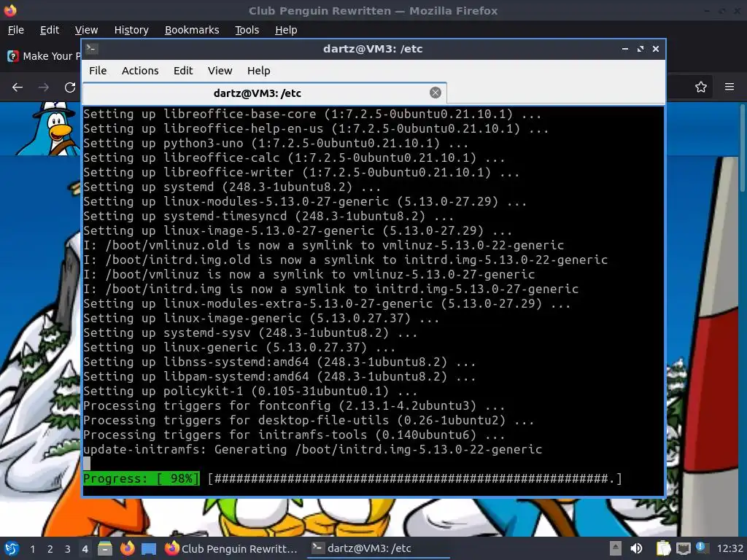The image size is (747, 560).
Task: Click the 'Setting up systemd-sysv' line
Action: pos(251,332)
